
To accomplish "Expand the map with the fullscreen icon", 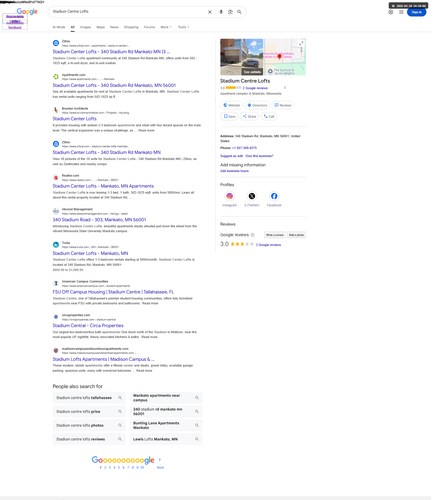I will pyautogui.click(x=301, y=43).
